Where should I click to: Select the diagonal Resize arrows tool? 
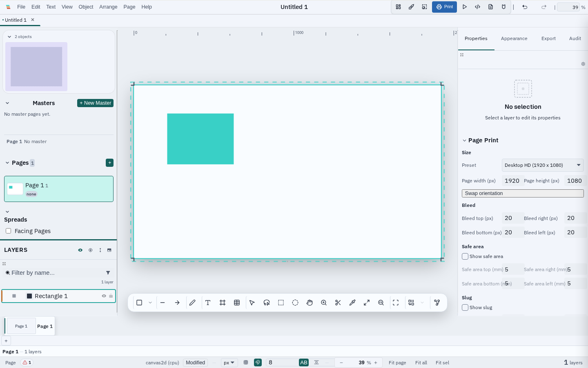367,303
